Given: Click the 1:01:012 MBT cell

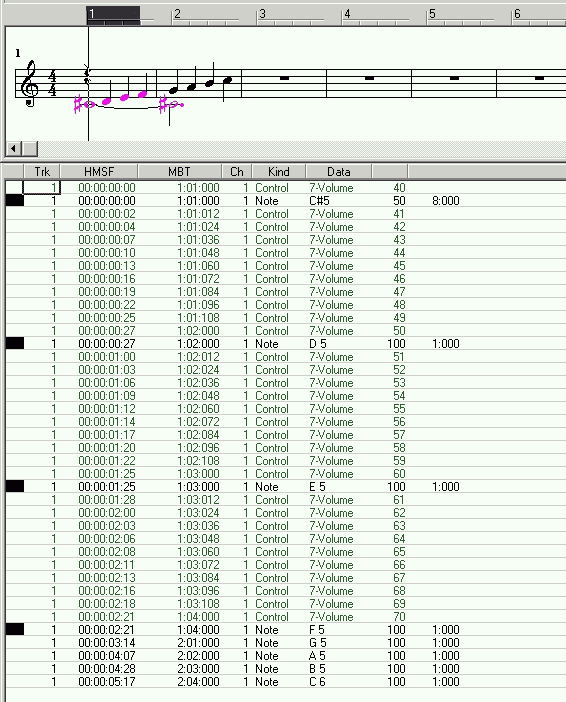Looking at the screenshot, I should [198, 214].
